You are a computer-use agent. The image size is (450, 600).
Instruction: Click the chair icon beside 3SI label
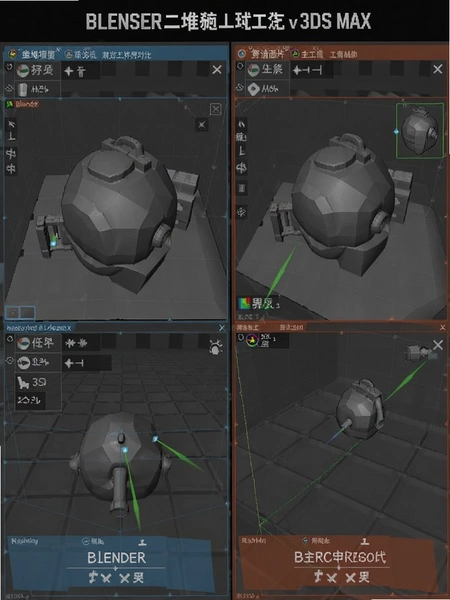pos(23,382)
